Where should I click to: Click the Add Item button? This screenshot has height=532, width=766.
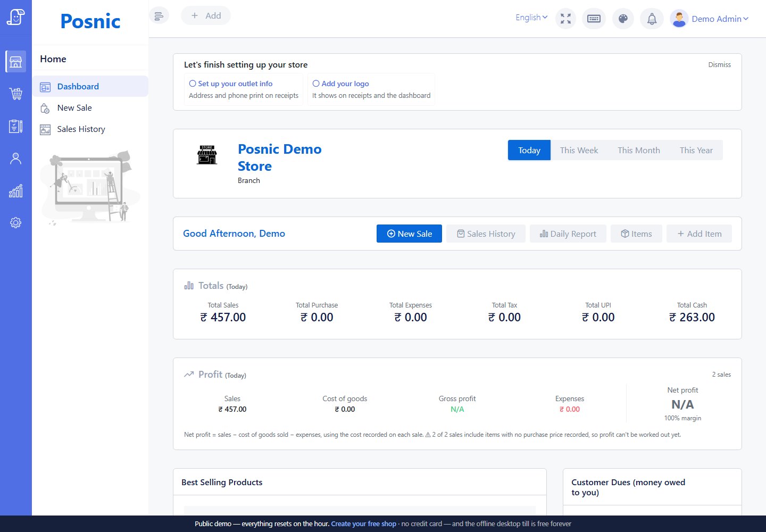699,234
